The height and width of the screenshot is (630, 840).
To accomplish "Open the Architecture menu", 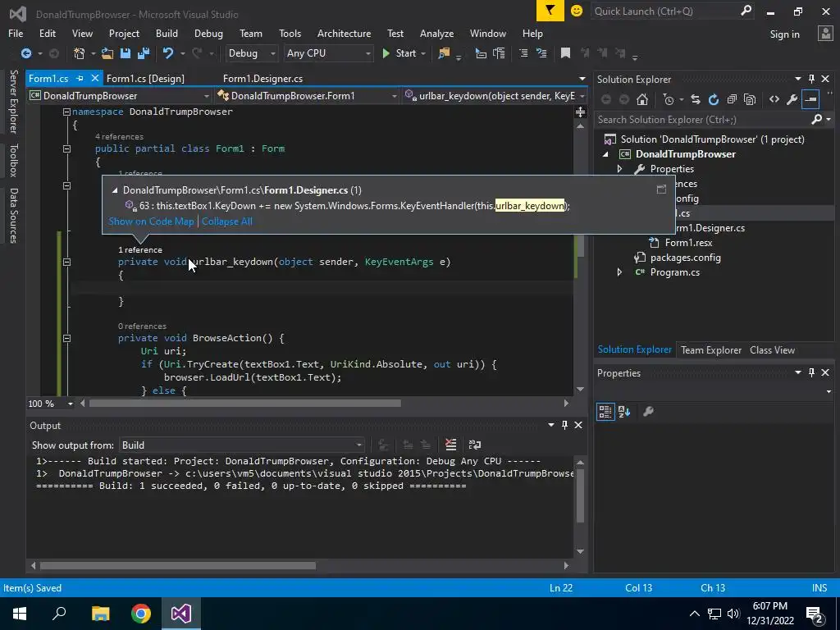I will coord(344,33).
